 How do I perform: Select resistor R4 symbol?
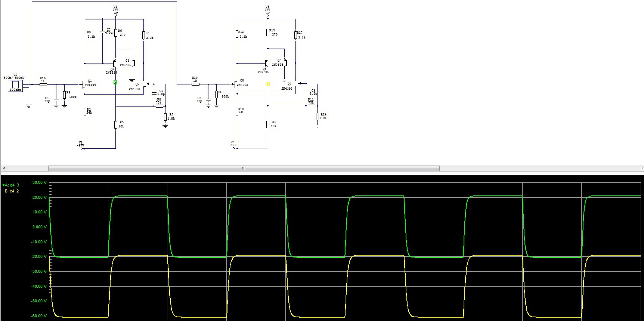143,35
